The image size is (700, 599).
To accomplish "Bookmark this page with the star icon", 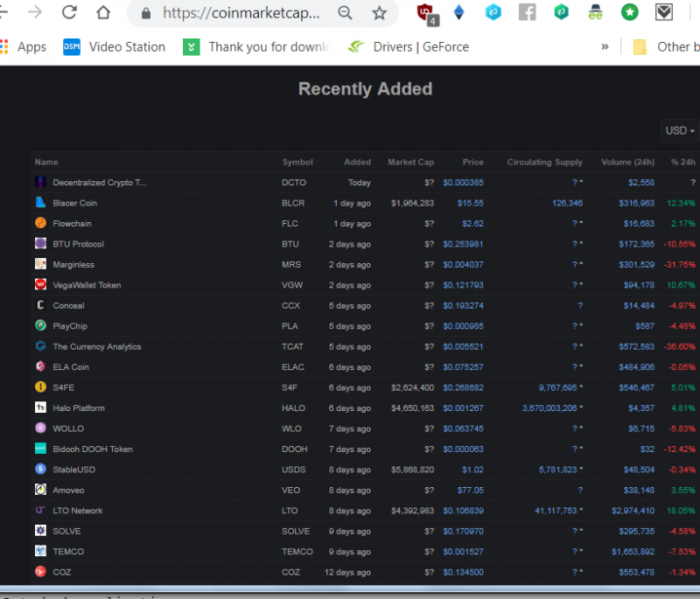I will click(379, 13).
